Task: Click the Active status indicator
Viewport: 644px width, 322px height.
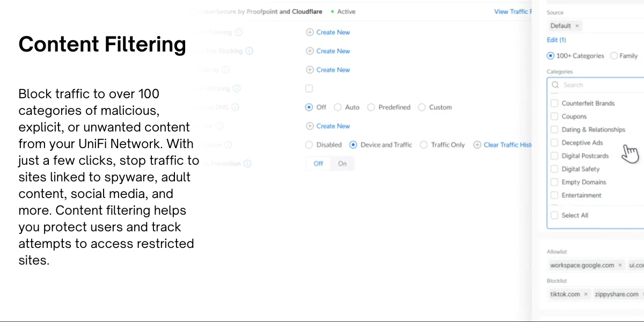Action: 343,11
